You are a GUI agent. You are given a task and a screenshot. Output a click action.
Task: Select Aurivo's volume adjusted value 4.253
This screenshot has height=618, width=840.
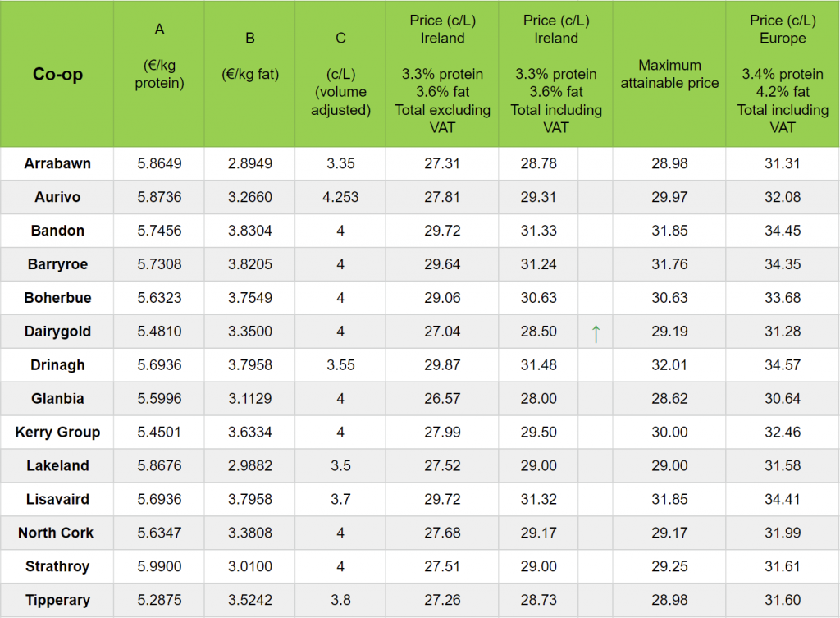point(340,197)
